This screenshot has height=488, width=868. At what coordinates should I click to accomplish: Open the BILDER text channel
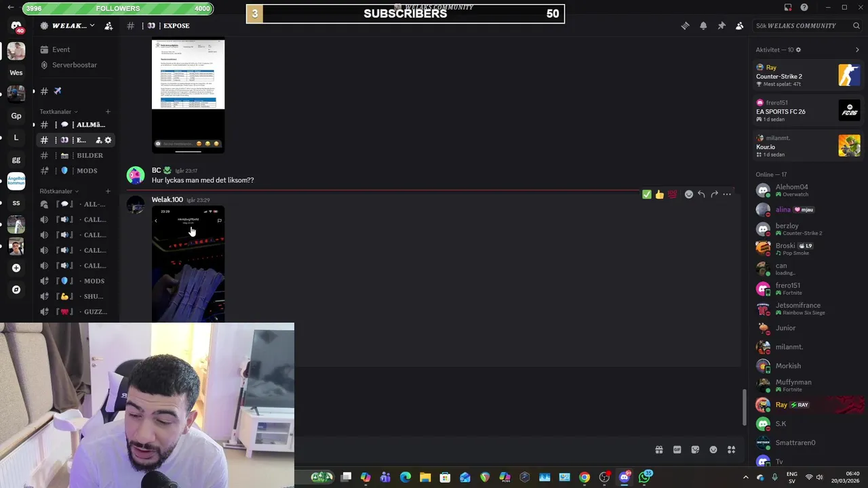pyautogui.click(x=75, y=156)
